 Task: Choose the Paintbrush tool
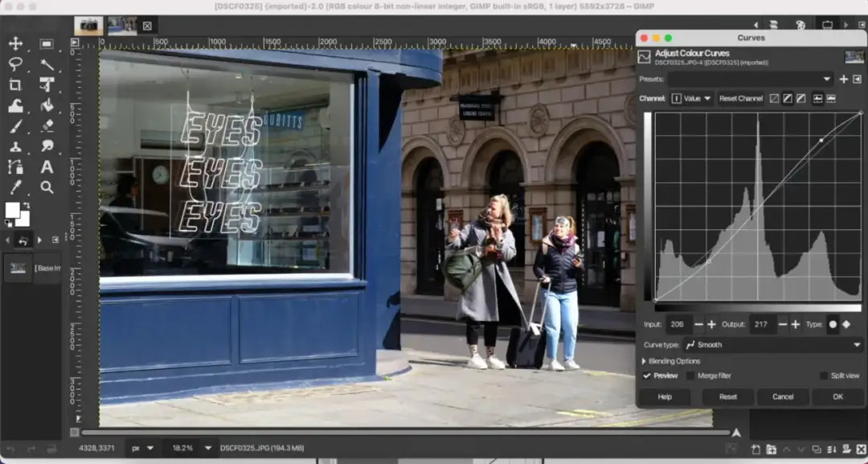pos(15,126)
